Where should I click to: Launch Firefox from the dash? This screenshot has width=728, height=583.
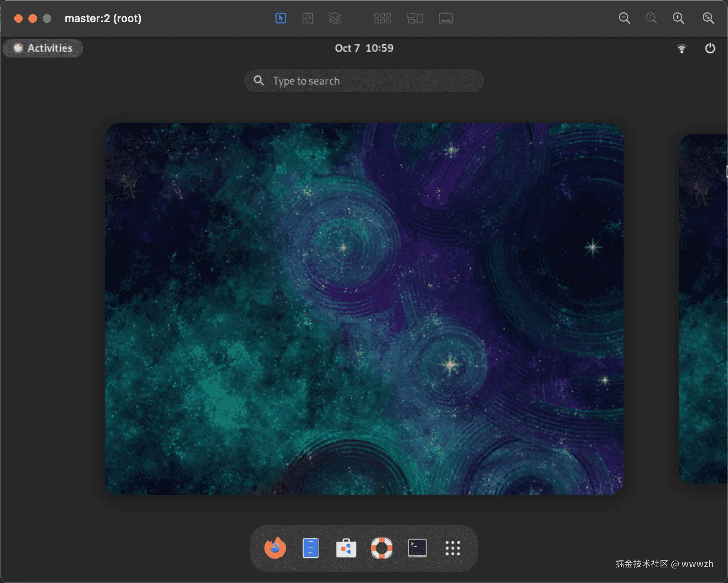275,548
